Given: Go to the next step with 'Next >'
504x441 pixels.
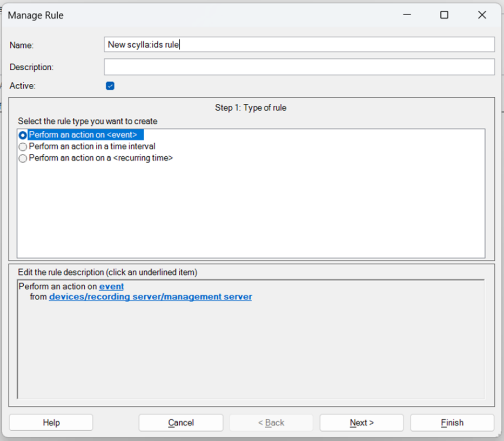Looking at the screenshot, I should (x=361, y=423).
